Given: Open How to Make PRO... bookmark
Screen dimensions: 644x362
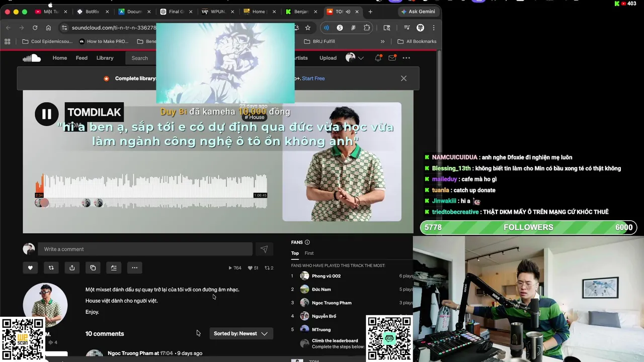Looking at the screenshot, I should point(104,42).
